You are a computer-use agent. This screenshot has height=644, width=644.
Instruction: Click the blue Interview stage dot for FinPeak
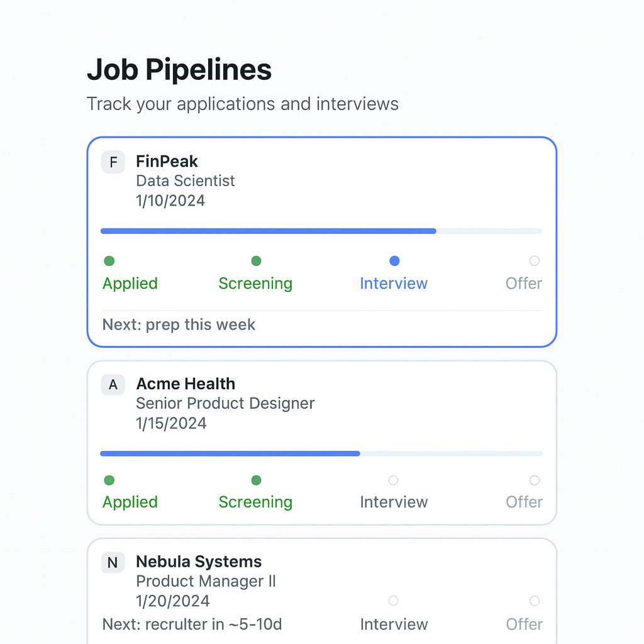[x=394, y=260]
